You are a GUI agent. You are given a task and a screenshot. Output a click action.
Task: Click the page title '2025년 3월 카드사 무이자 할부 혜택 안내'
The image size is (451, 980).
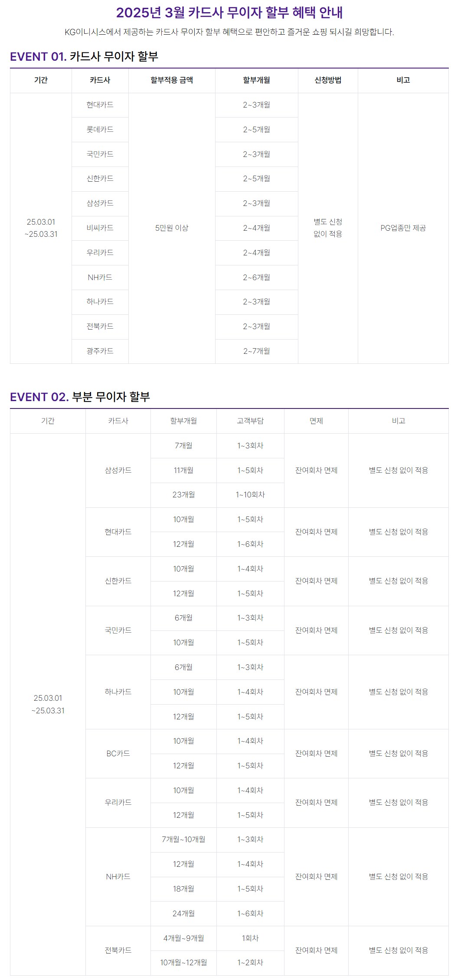tap(229, 13)
